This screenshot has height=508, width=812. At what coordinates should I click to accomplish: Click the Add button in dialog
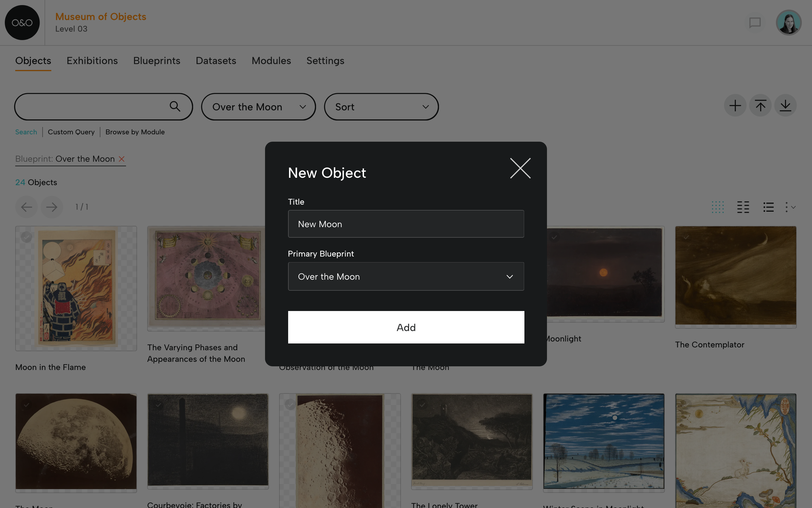(406, 327)
